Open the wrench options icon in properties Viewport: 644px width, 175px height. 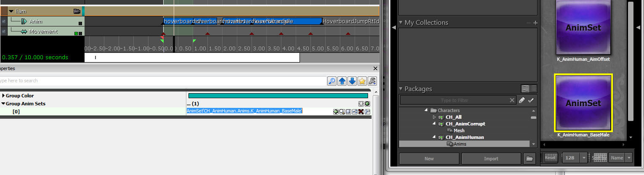tap(372, 81)
